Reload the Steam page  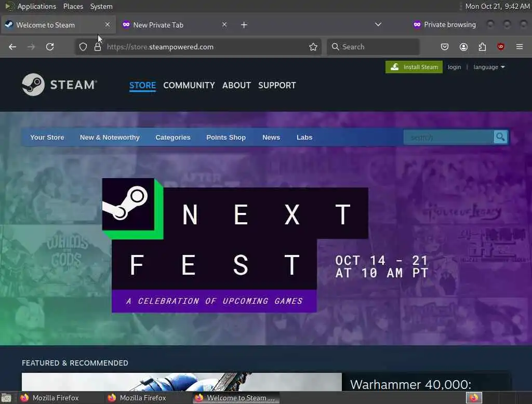pos(50,47)
